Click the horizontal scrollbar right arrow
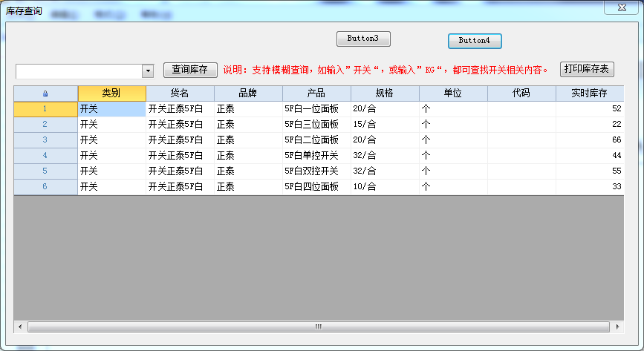 [617, 327]
